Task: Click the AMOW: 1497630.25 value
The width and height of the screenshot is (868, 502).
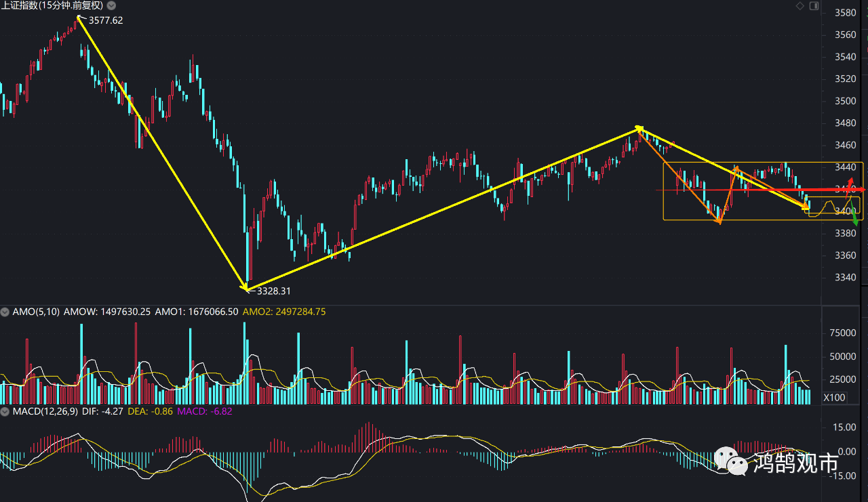Action: click(x=108, y=312)
